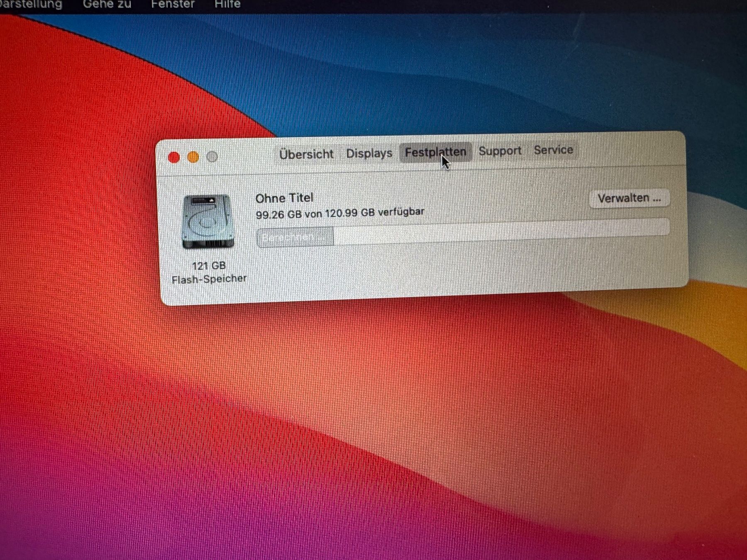Open the Service tab

(x=553, y=150)
